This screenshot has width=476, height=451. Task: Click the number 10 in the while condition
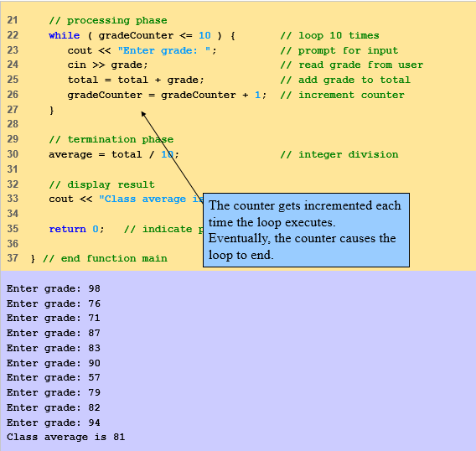[204, 35]
